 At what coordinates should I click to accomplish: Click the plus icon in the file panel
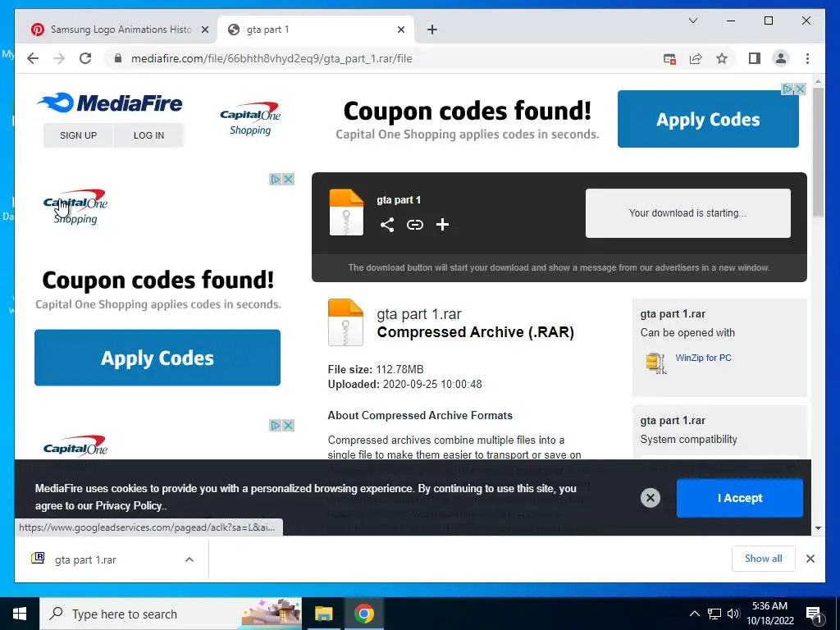point(442,225)
